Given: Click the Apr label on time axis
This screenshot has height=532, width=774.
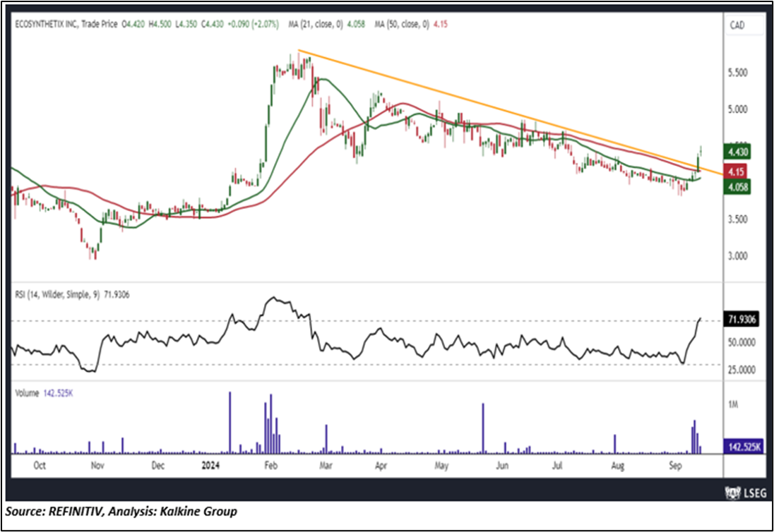Looking at the screenshot, I should (381, 466).
